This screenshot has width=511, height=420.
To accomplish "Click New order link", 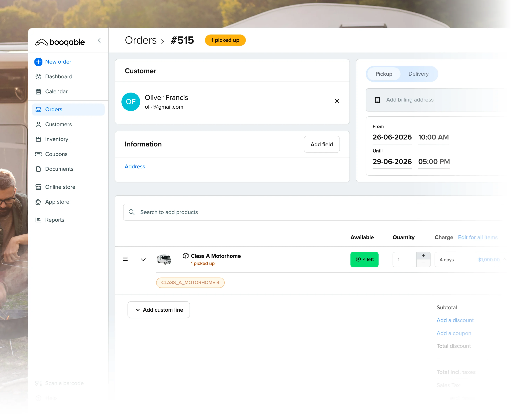I will pyautogui.click(x=58, y=62).
